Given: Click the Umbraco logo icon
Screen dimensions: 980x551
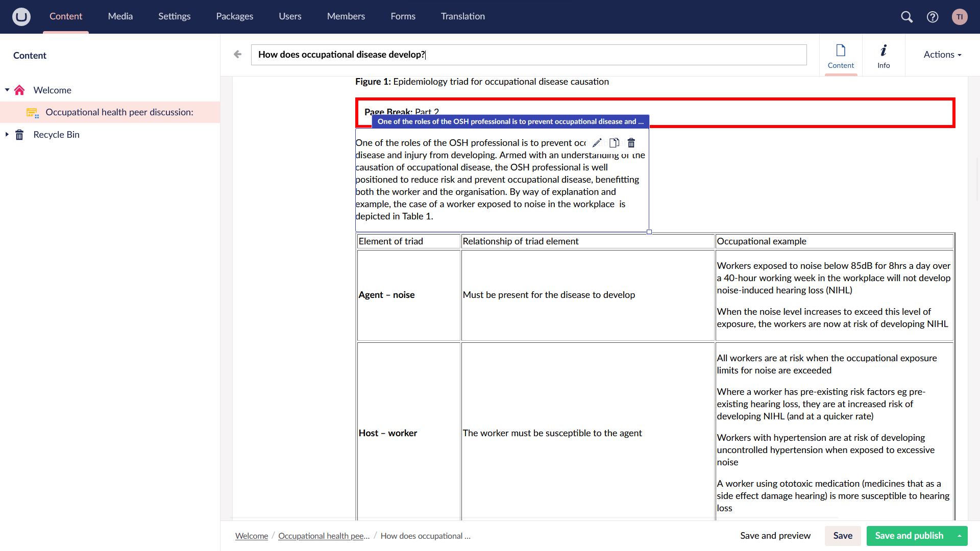Looking at the screenshot, I should (x=21, y=17).
